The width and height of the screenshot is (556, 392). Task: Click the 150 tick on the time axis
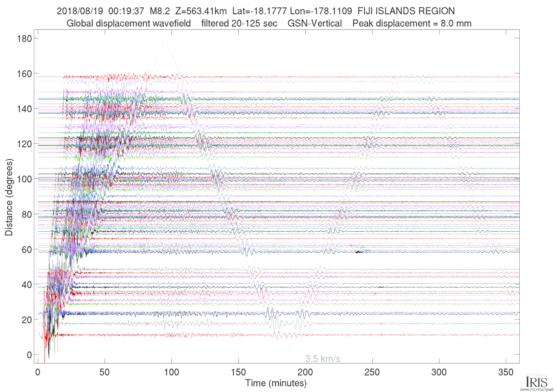pos(238,372)
